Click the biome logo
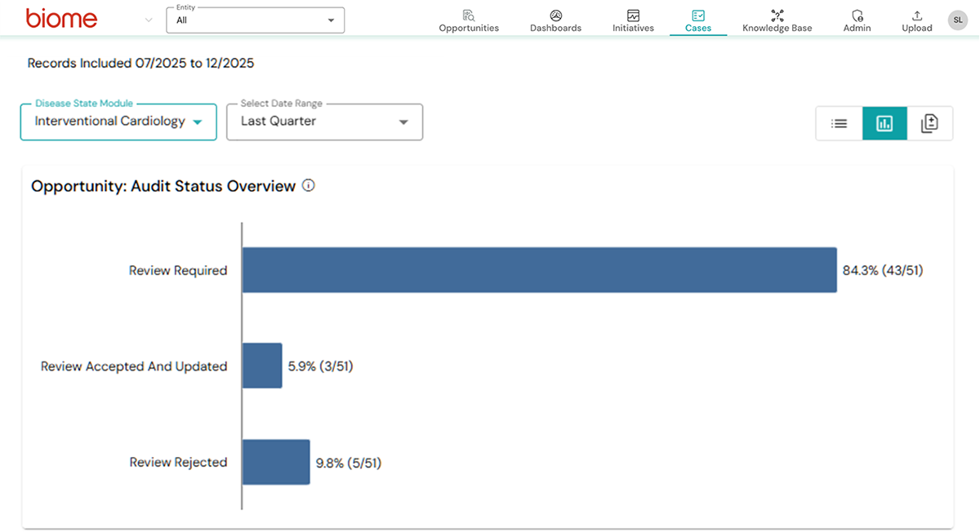The image size is (980, 532). 61,18
